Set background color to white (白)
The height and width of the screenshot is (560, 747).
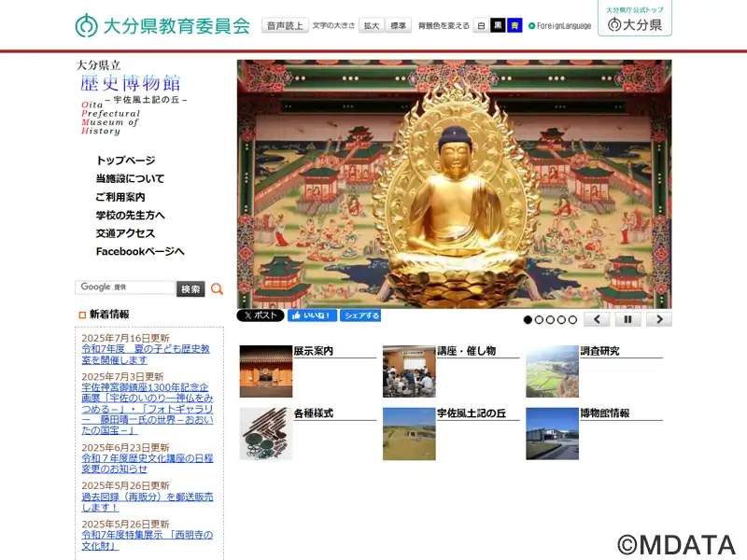pos(481,25)
